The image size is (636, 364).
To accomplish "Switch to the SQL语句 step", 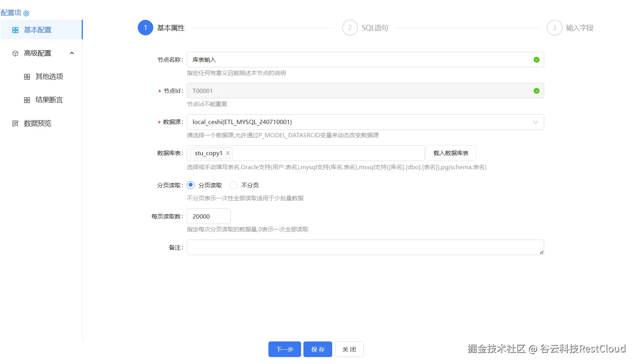I will (349, 28).
